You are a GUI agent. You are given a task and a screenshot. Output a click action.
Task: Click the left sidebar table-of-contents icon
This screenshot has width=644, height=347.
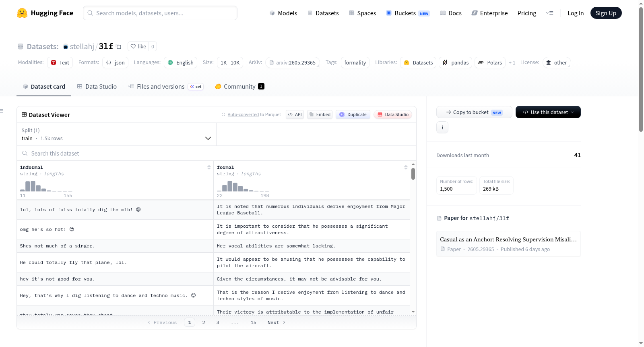tap(2, 111)
